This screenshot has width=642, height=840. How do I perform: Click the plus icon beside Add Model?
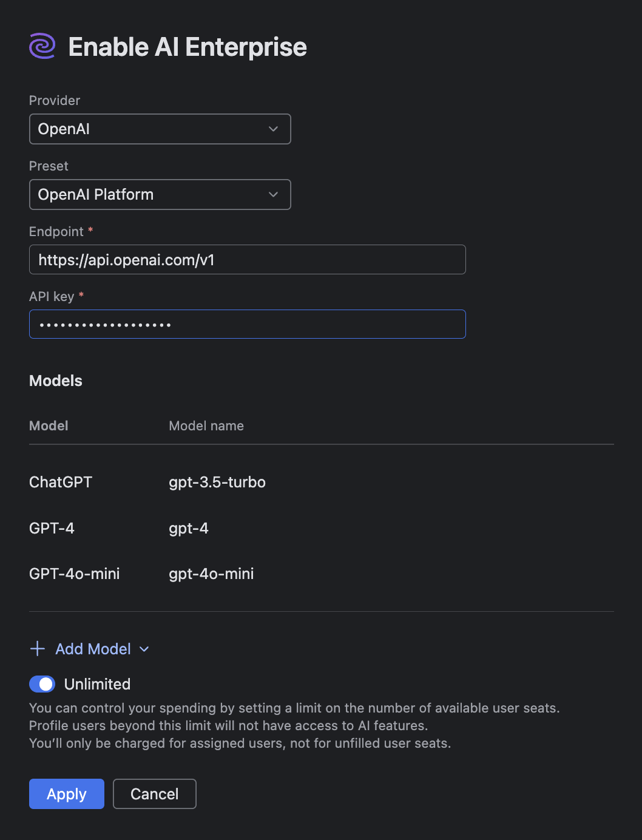click(x=37, y=649)
